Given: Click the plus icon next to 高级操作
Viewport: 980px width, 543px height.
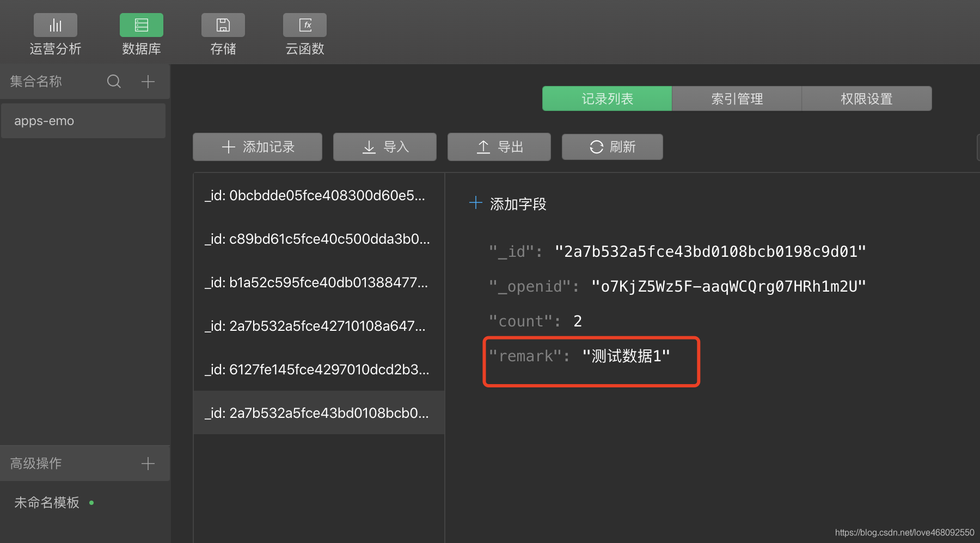Looking at the screenshot, I should point(148,463).
